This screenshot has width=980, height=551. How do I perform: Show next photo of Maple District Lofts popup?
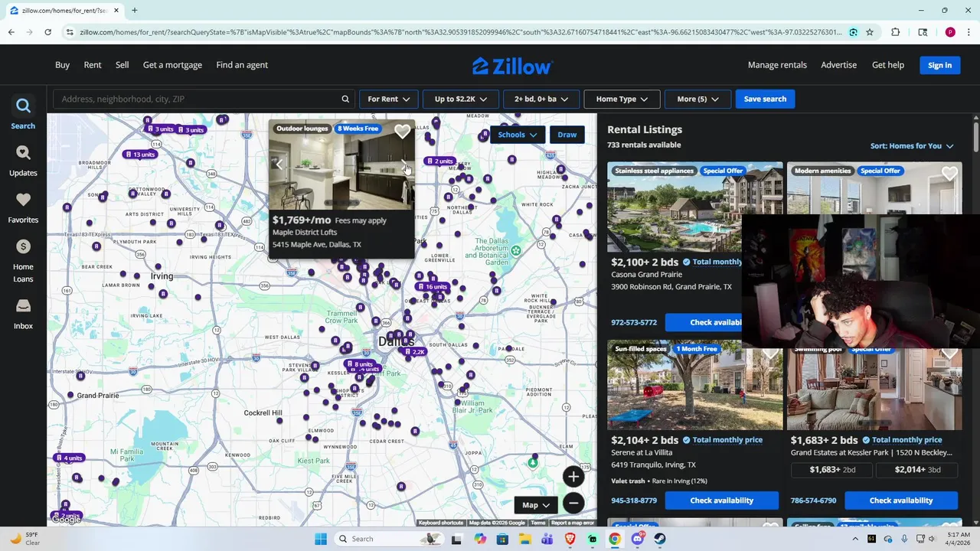[x=404, y=164]
